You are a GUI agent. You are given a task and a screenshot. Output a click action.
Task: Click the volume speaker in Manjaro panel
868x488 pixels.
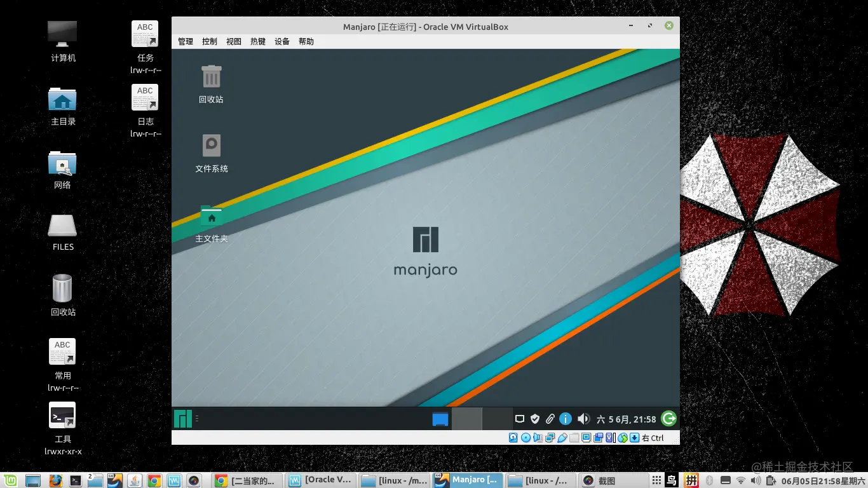pyautogui.click(x=583, y=419)
